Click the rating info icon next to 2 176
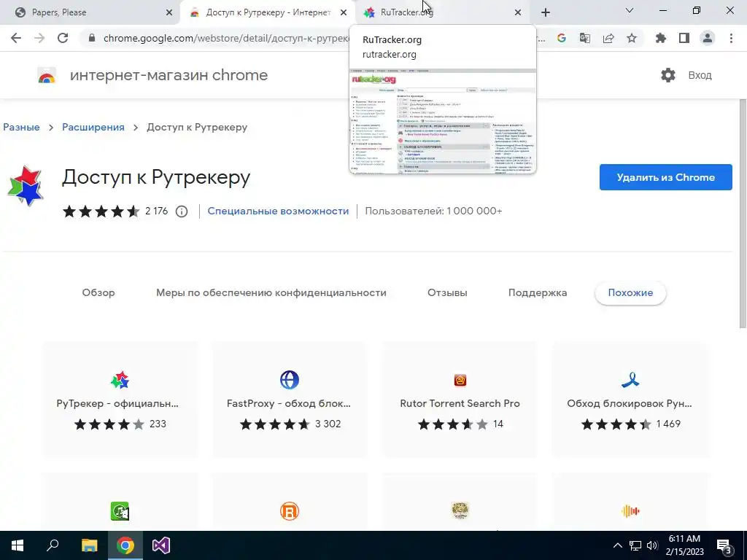The width and height of the screenshot is (747, 560). click(x=182, y=211)
